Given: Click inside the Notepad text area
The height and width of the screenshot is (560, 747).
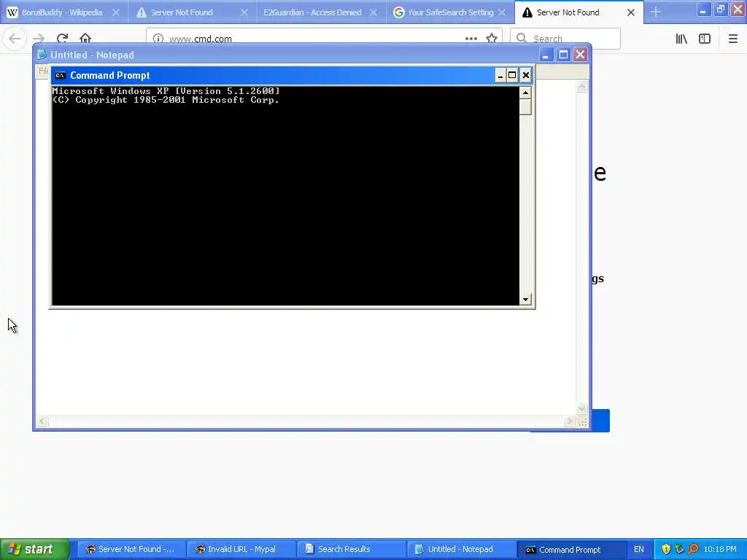Looking at the screenshot, I should coord(305,362).
